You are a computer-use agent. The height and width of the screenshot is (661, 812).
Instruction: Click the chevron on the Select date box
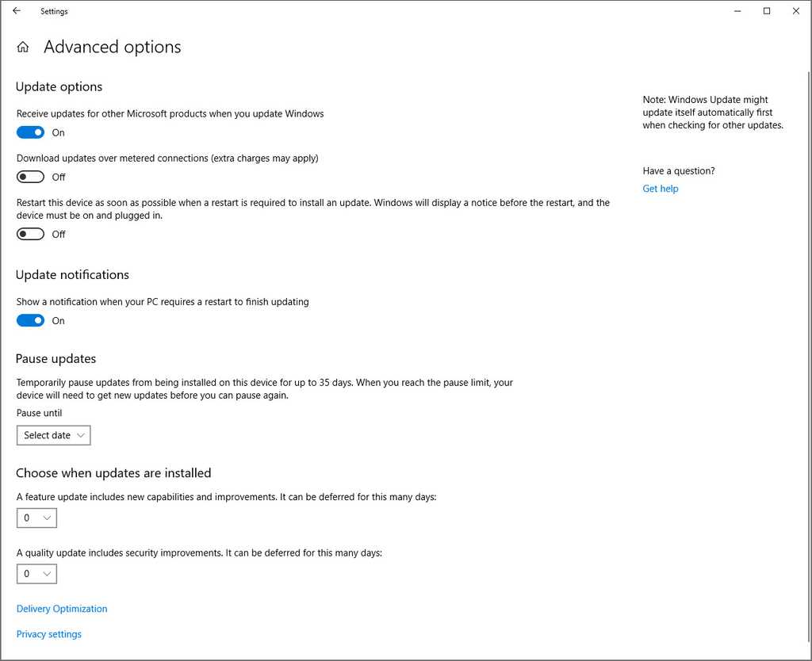click(x=79, y=435)
